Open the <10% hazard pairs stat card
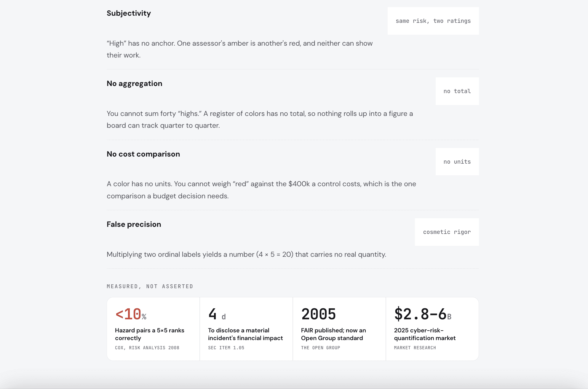 click(x=153, y=329)
